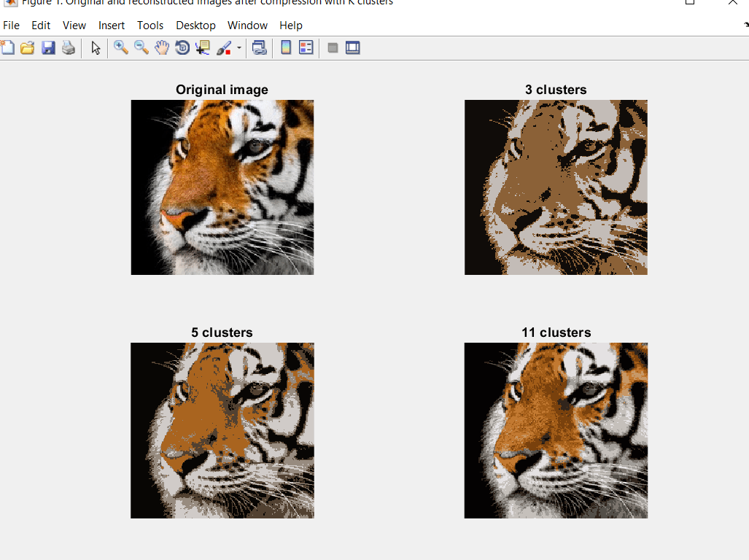The height and width of the screenshot is (560, 749).
Task: Click the Link Plot icon
Action: click(x=259, y=48)
